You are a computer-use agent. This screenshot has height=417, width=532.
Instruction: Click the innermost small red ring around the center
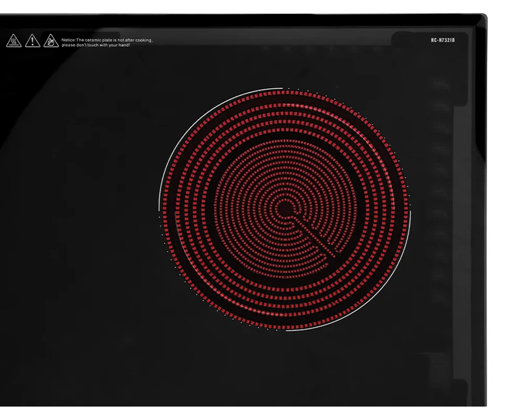point(275,209)
